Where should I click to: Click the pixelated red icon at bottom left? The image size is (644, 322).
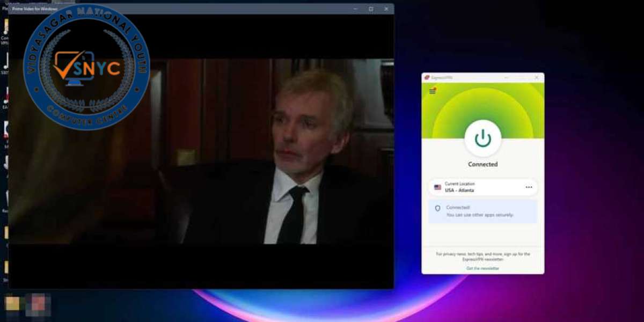click(38, 304)
